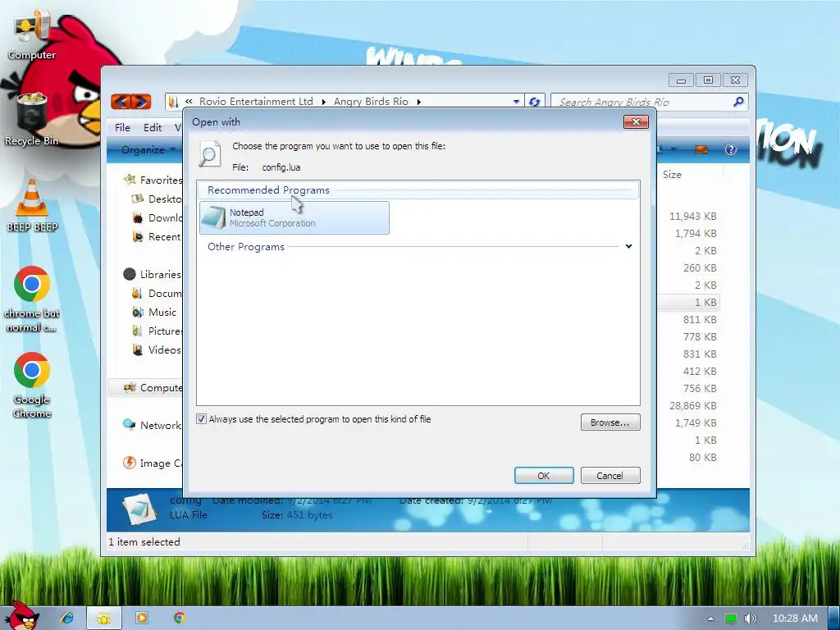Go forward with the Explorer forward arrow
The height and width of the screenshot is (630, 840).
coord(141,101)
